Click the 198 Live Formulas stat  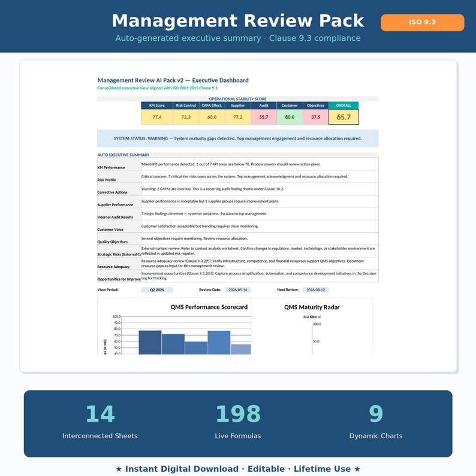click(237, 422)
